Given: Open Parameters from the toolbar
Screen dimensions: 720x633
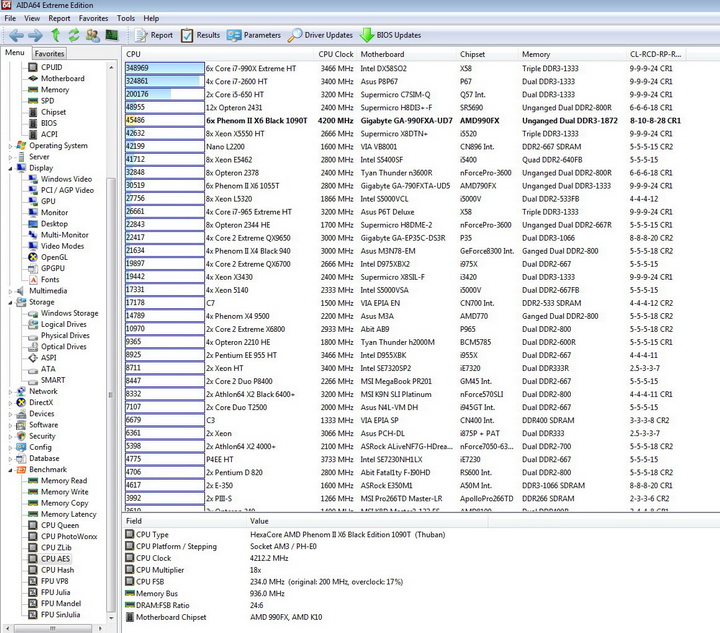Looking at the screenshot, I should click(254, 35).
